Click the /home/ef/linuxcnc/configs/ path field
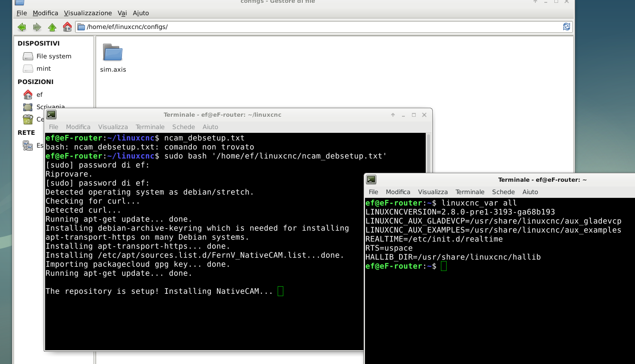This screenshot has width=635, height=364. [324, 27]
